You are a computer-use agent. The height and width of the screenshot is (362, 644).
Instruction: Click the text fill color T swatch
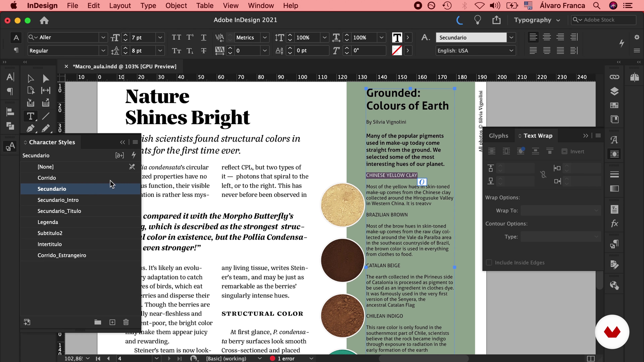[x=397, y=38]
